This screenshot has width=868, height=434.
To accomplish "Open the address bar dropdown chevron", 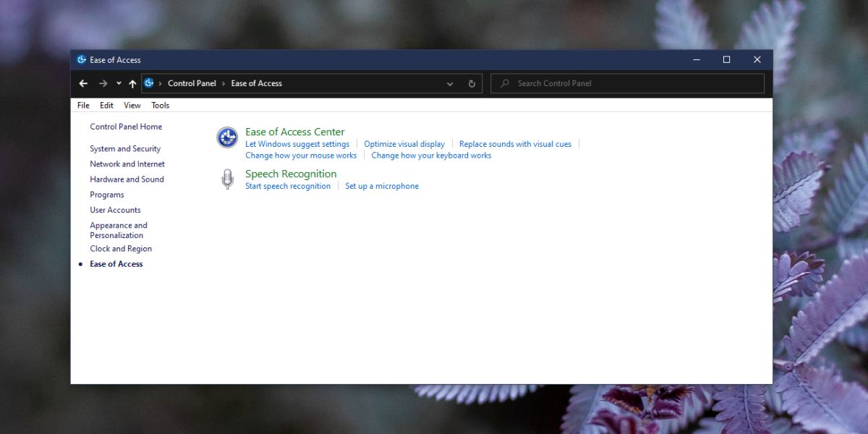I will coord(450,83).
